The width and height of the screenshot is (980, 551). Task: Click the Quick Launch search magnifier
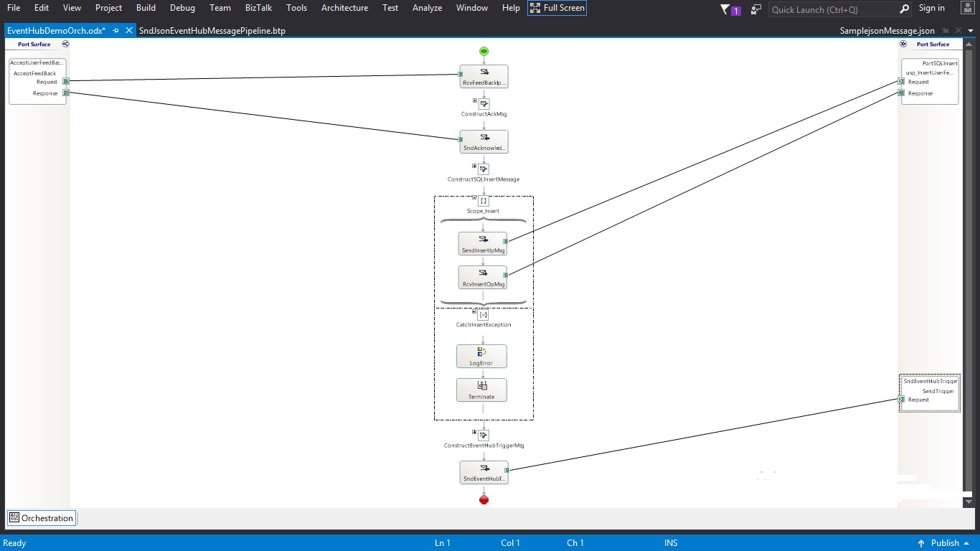[x=905, y=9]
